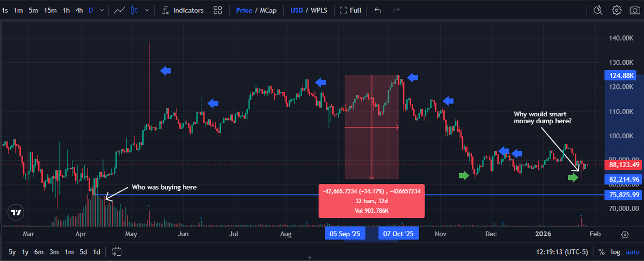The image size is (644, 261).
Task: Expand the time interval dropdown arrow
Action: click(103, 10)
